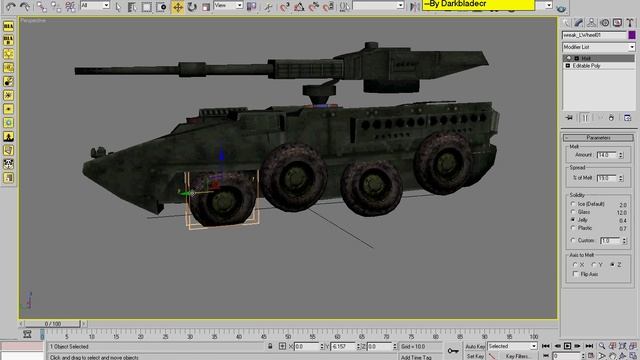
Task: Click Add Time Tag
Action: pyautogui.click(x=416, y=357)
